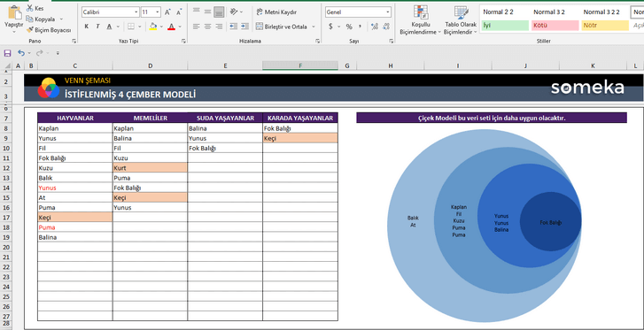Open the borders dropdown arrow
The height and width of the screenshot is (330, 644).
pyautogui.click(x=140, y=27)
